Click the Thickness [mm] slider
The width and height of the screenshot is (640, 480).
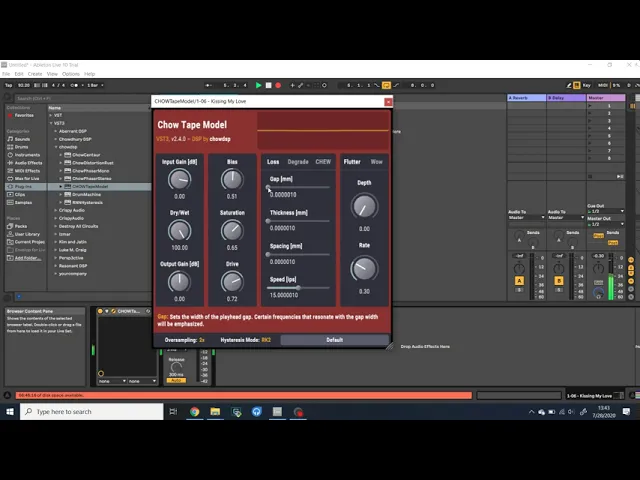(298, 221)
